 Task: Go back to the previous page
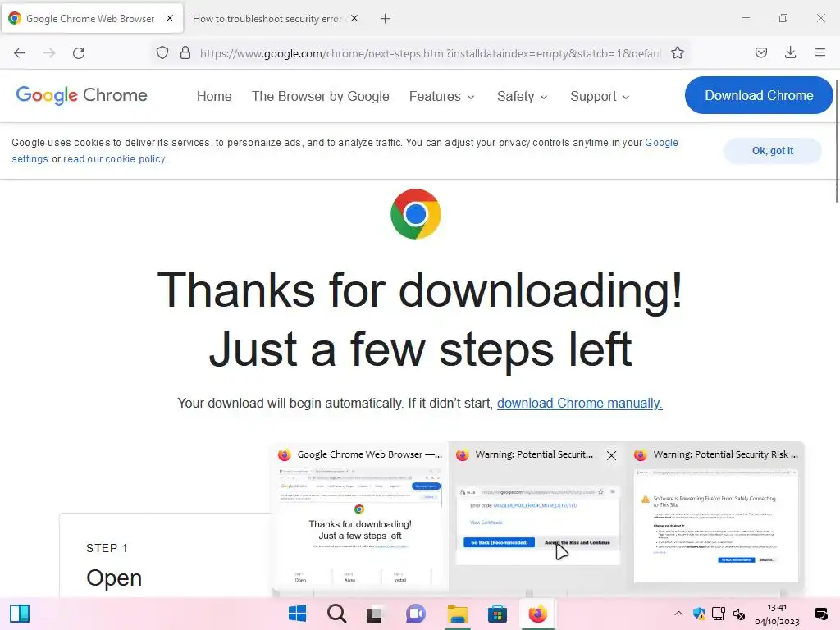coord(20,53)
